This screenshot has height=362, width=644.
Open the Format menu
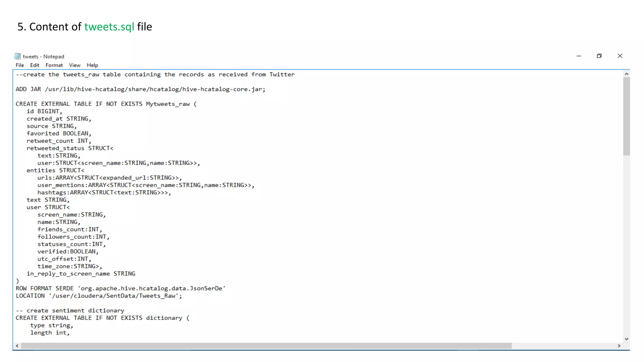click(54, 65)
